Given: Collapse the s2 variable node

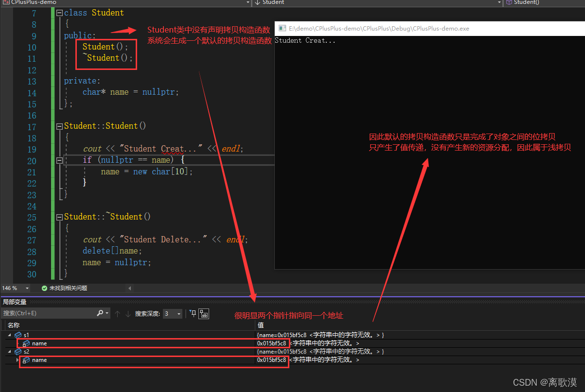Looking at the screenshot, I should click(x=9, y=352).
